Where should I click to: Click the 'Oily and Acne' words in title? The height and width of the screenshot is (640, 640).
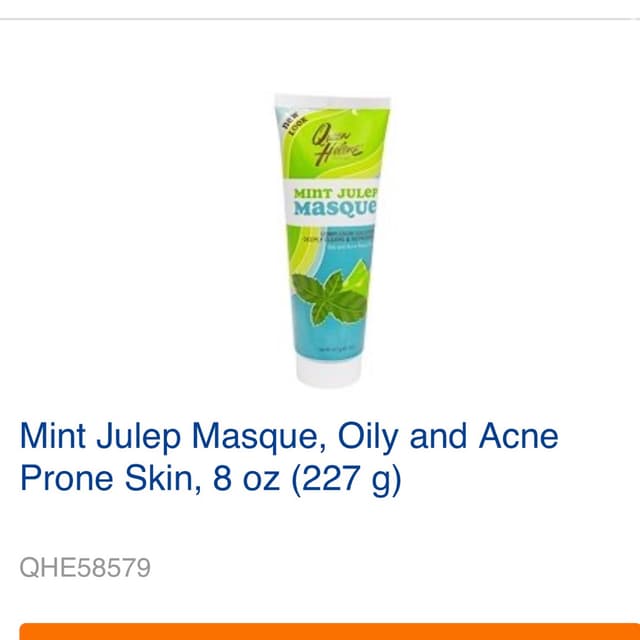click(x=448, y=437)
